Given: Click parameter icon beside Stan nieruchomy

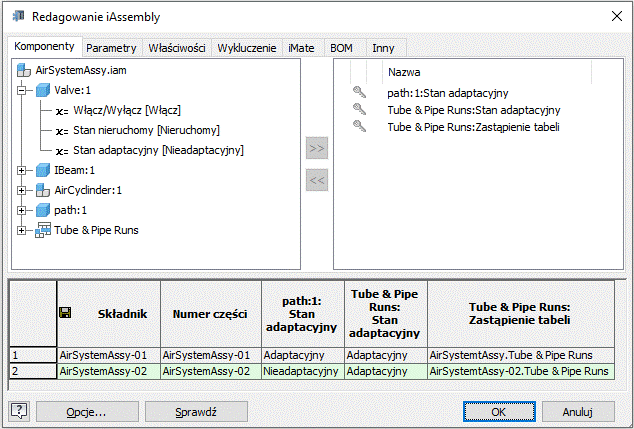Looking at the screenshot, I should [62, 131].
